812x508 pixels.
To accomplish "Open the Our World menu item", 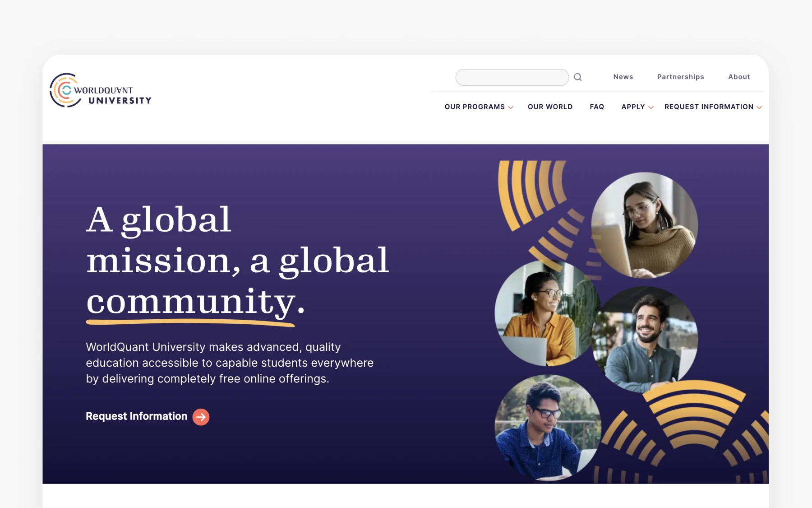I will (550, 107).
